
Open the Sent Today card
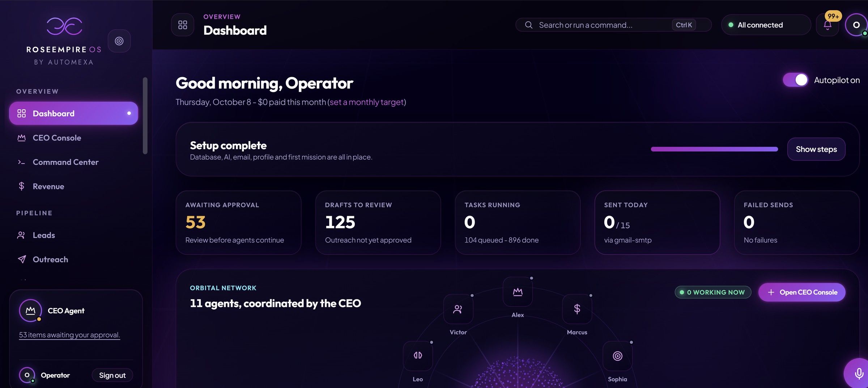tap(657, 223)
